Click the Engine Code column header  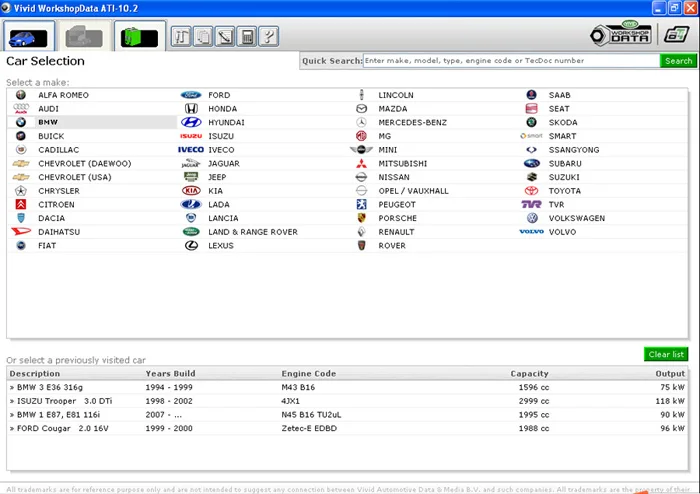[308, 374]
